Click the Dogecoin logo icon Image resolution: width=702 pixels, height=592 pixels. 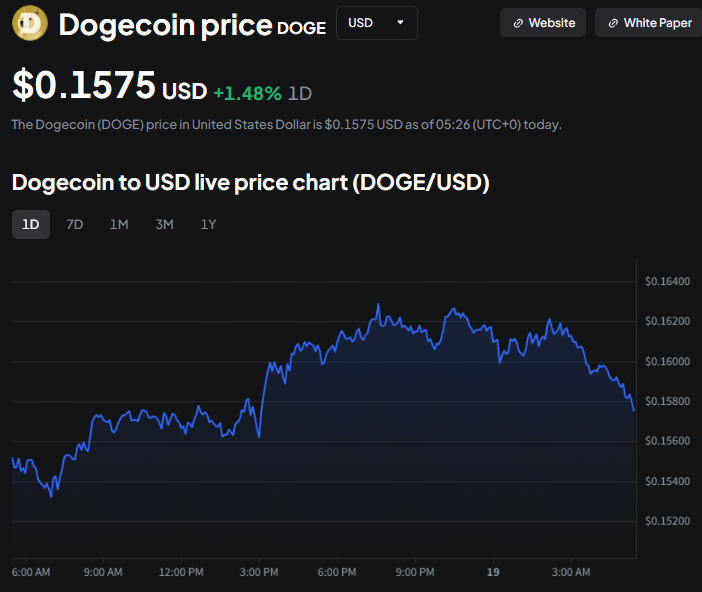coord(29,23)
